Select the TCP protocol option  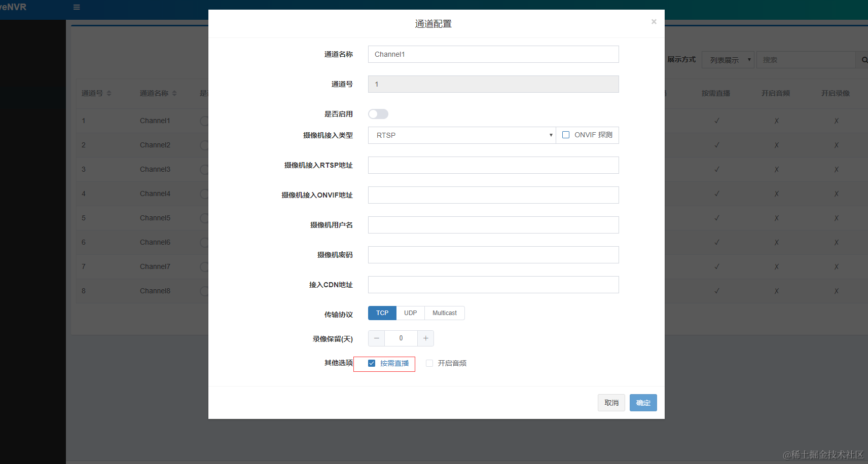coord(382,313)
